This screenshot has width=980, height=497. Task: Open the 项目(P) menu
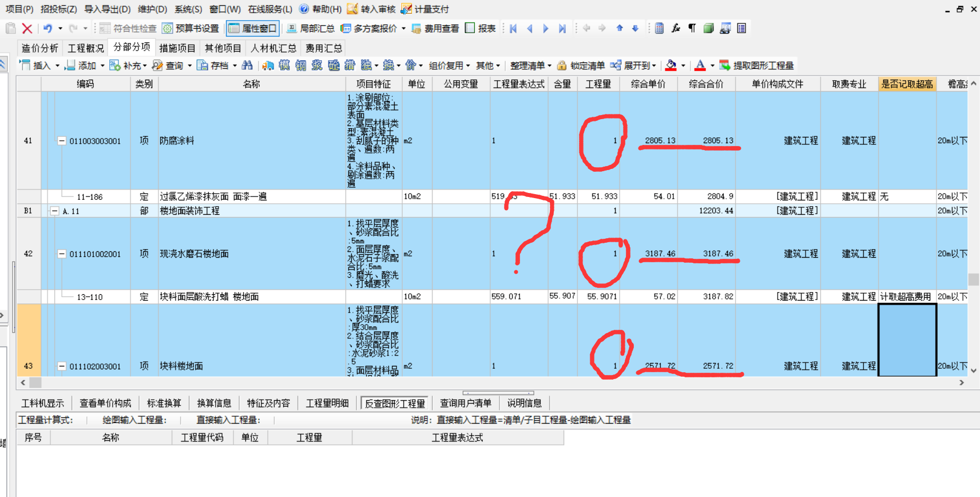point(19,9)
